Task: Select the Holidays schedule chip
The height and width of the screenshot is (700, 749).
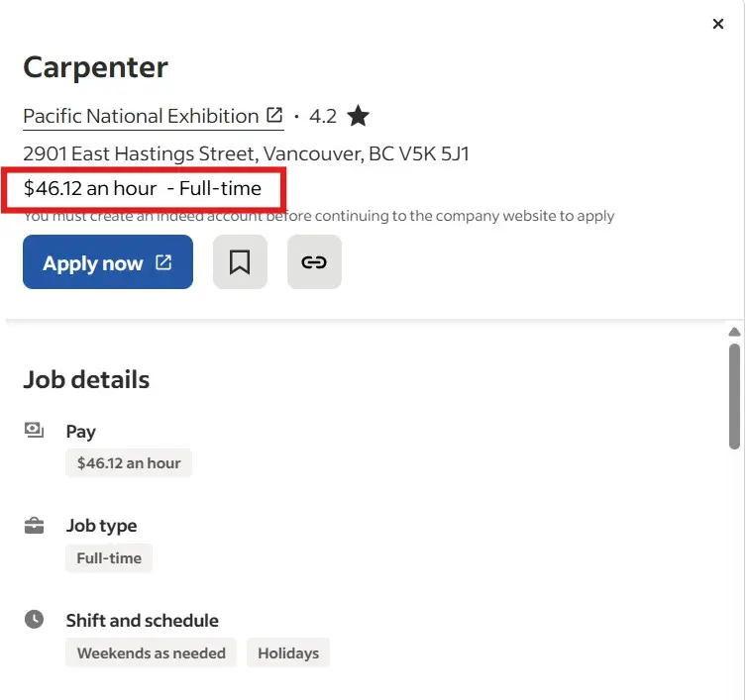Action: [x=288, y=652]
